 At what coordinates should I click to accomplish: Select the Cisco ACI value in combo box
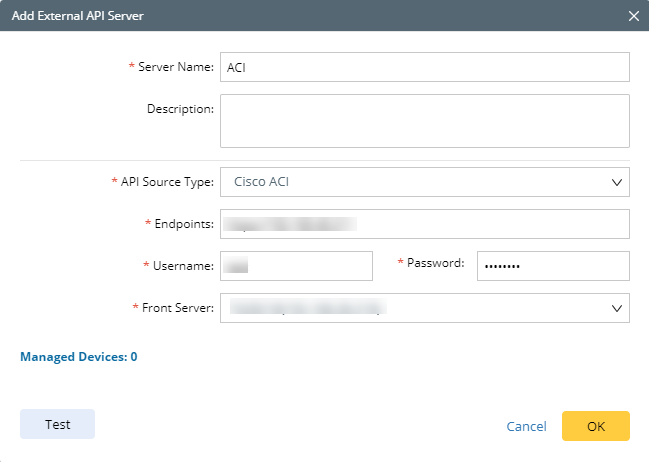click(262, 182)
